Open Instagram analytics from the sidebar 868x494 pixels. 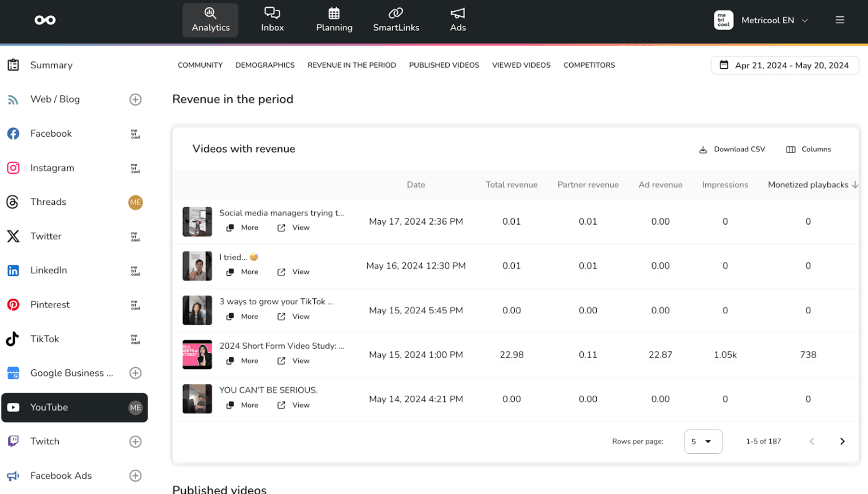click(x=52, y=168)
